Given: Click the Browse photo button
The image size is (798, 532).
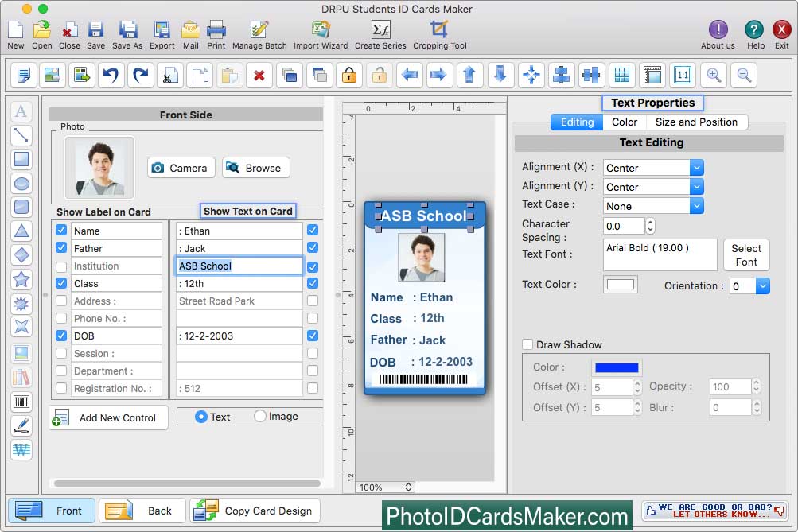Looking at the screenshot, I should (x=255, y=168).
